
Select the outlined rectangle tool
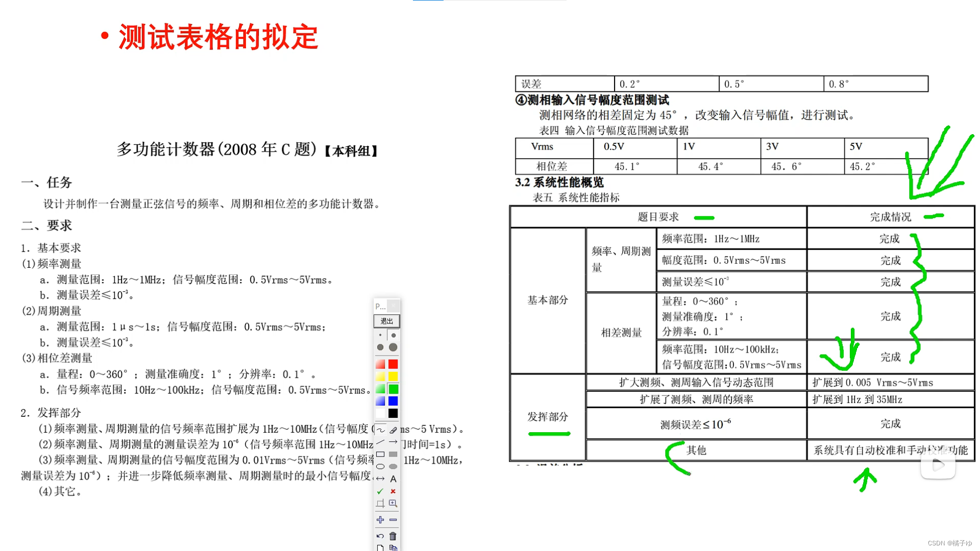point(380,454)
